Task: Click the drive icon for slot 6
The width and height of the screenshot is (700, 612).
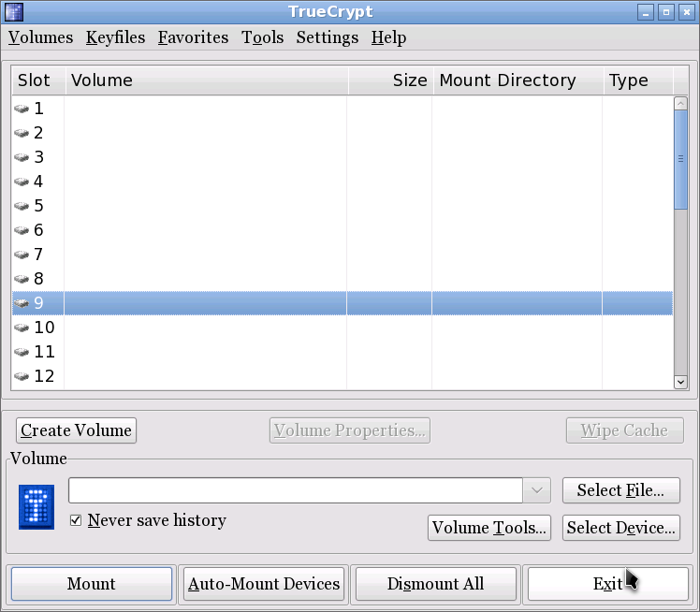Action: tap(22, 230)
